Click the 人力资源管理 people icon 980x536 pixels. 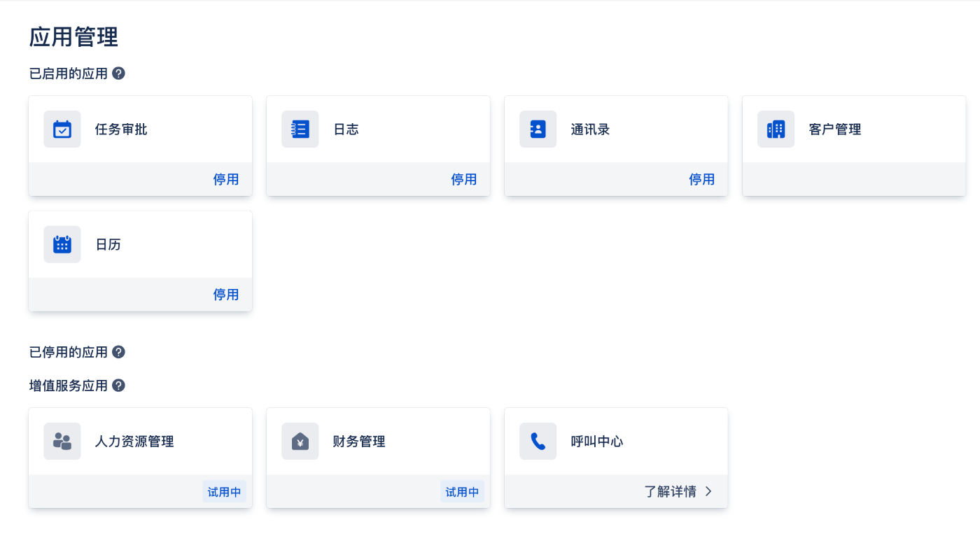(x=62, y=442)
